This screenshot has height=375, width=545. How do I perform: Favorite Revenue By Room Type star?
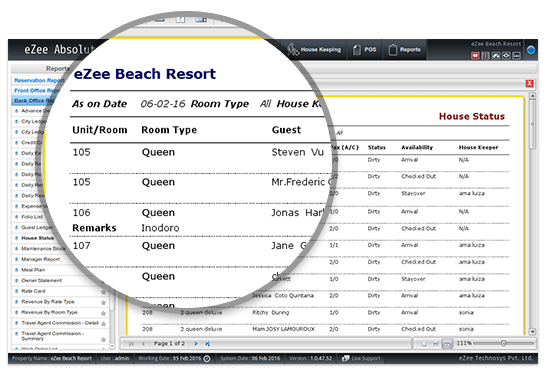click(103, 313)
